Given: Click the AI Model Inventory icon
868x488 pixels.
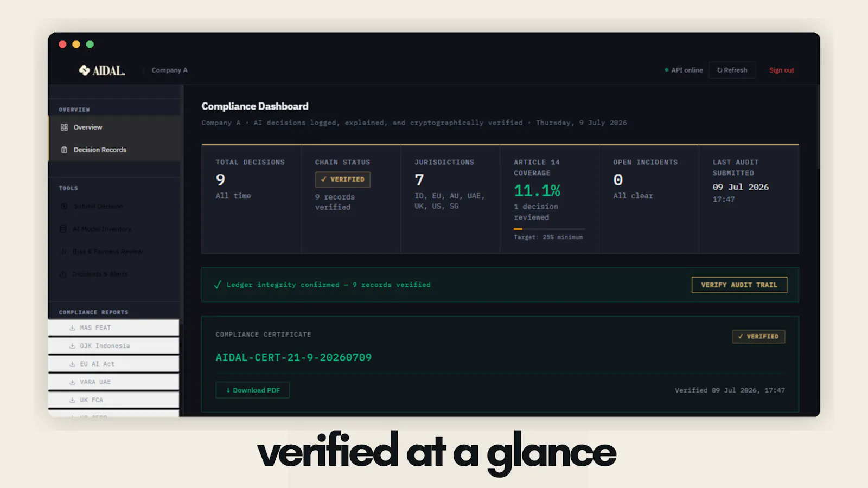Looking at the screenshot, I should point(63,229).
